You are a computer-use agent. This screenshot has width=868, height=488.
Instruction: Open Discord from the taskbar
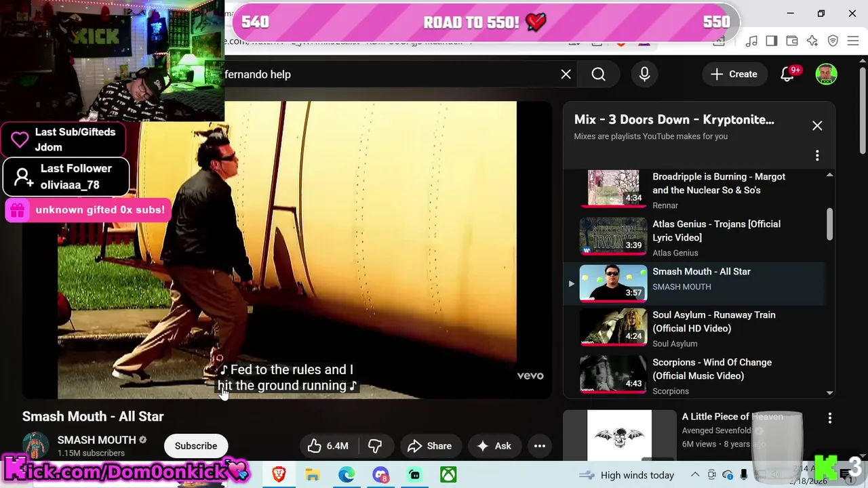(x=380, y=474)
